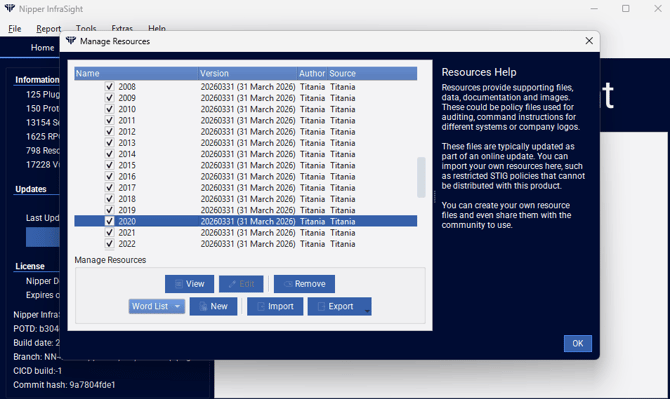Select the 2017 resource row
670x399 pixels.
(x=246, y=188)
